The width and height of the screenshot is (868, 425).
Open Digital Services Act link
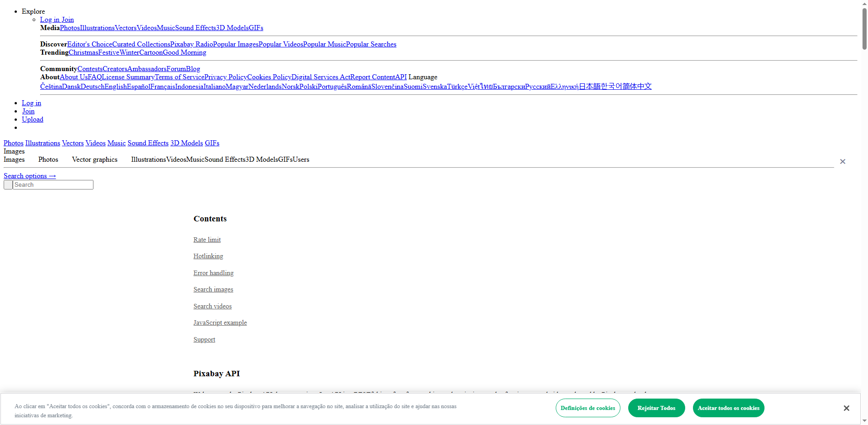tap(321, 77)
